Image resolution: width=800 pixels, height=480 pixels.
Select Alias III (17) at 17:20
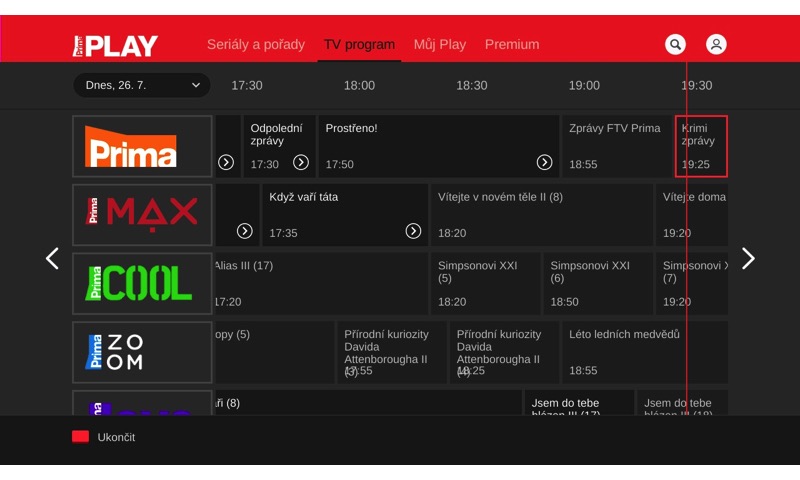coord(321,284)
